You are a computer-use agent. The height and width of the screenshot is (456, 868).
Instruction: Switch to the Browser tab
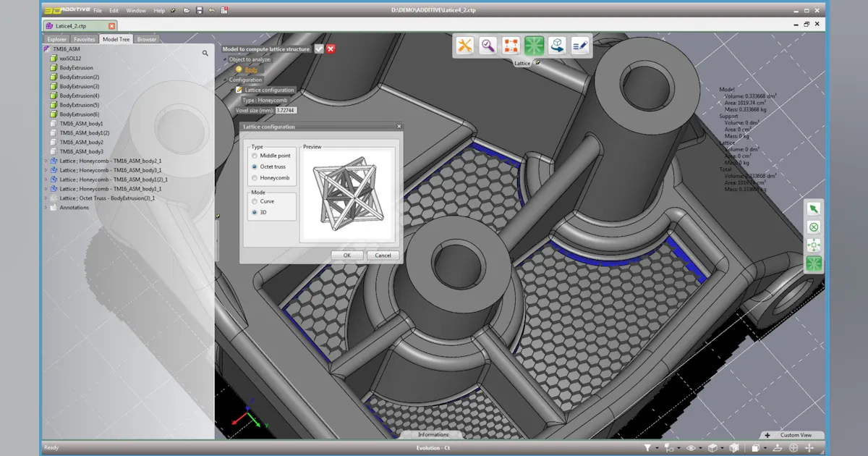(x=147, y=39)
